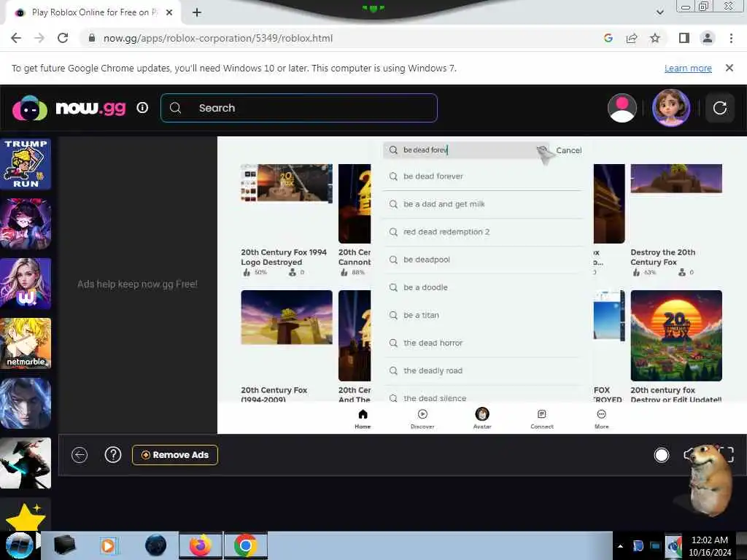Click the girl avatar picture
The height and width of the screenshot is (560, 747).
671,108
